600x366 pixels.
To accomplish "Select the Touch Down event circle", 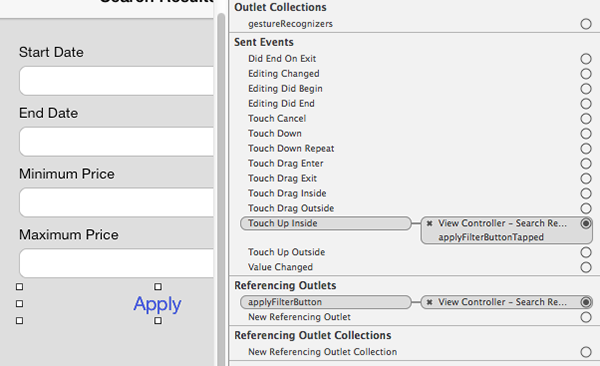I will [586, 134].
